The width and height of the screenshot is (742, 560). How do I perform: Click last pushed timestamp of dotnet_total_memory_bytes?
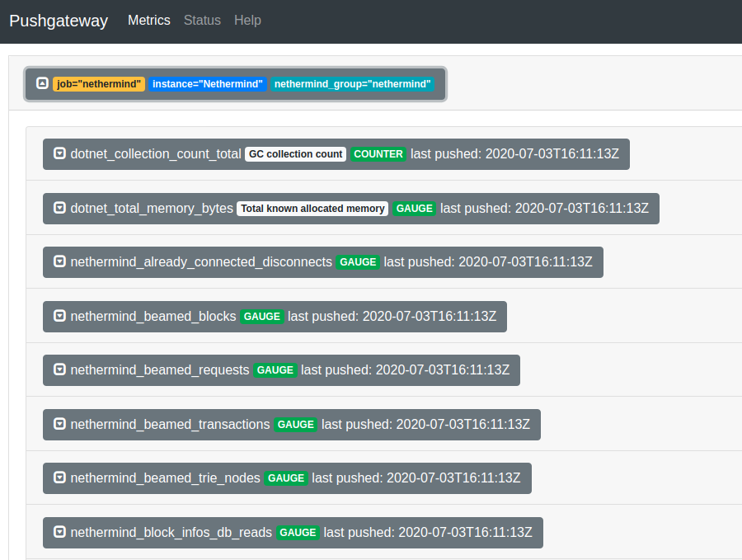click(x=544, y=209)
